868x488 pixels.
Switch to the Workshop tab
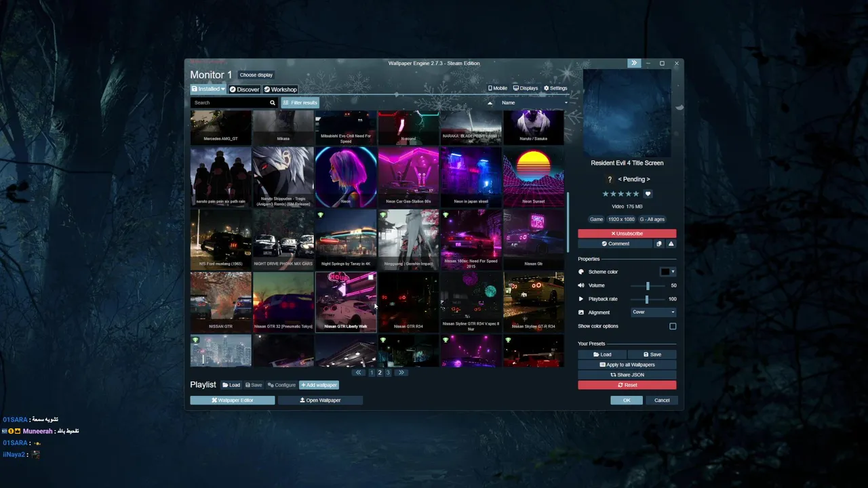click(280, 89)
